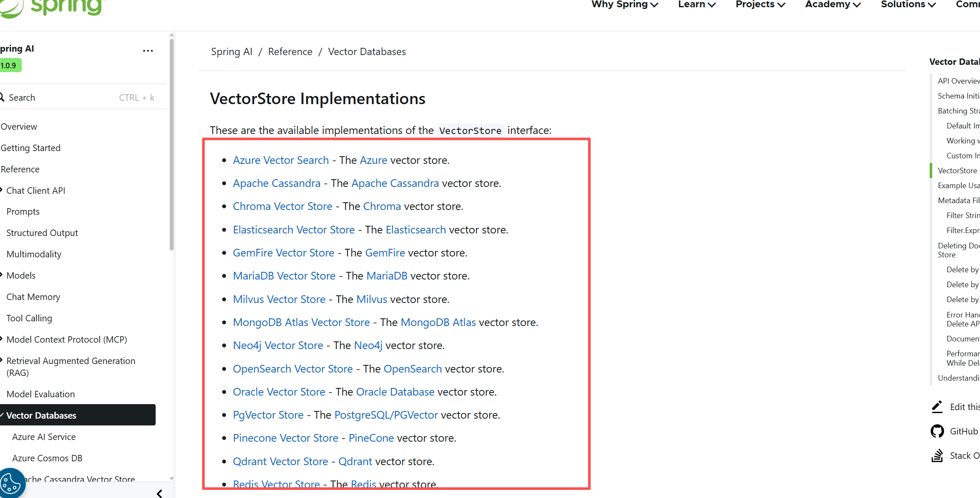Open the Solutions dropdown menu
Screen dimensions: 980x498
tap(908, 4)
